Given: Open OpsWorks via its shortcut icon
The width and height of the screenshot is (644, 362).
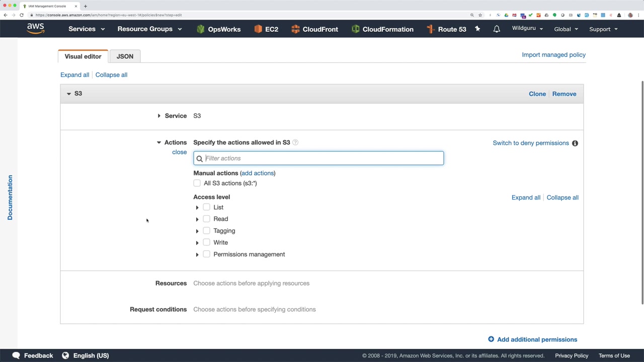Looking at the screenshot, I should (201, 29).
